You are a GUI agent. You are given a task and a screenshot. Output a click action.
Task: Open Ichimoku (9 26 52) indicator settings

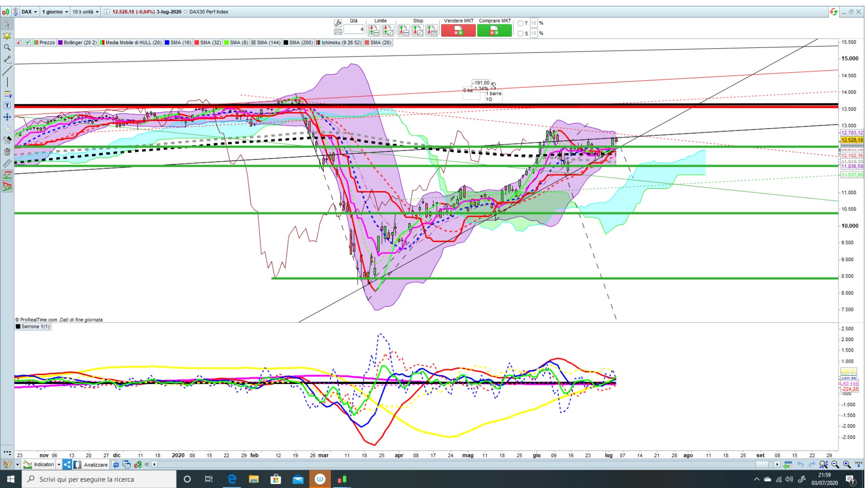339,42
